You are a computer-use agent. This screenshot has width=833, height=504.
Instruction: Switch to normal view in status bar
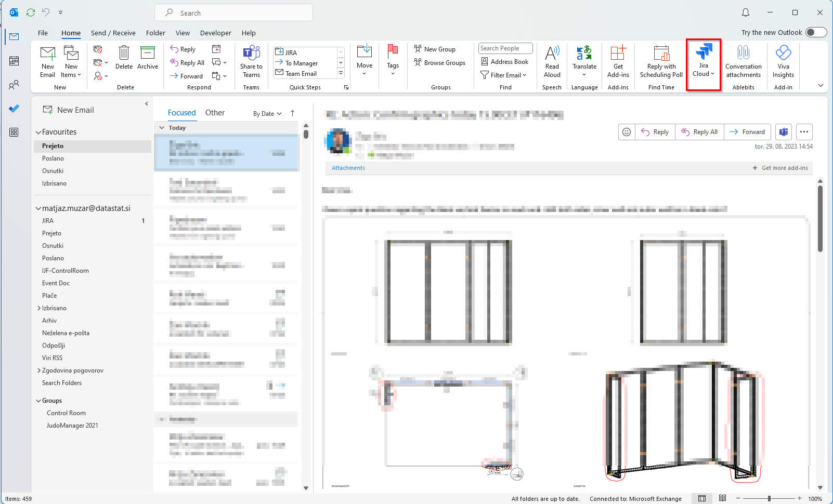pyautogui.click(x=702, y=498)
